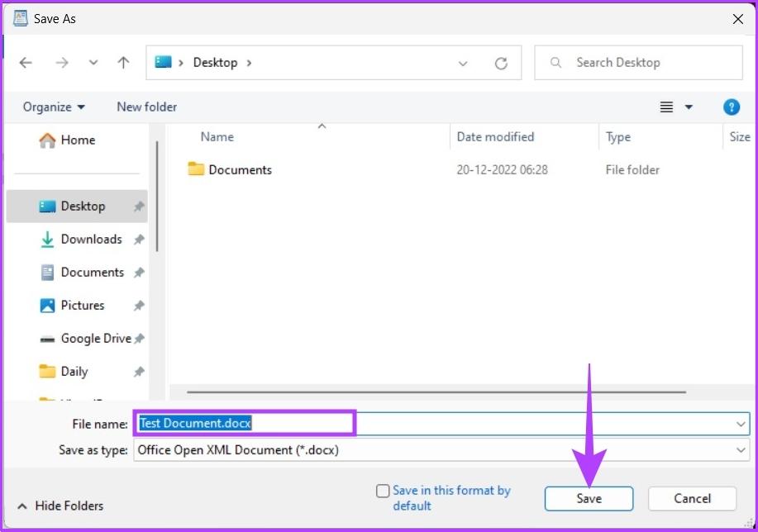This screenshot has height=532, width=758.
Task: Expand chevron after Desktop in path
Action: tap(249, 63)
